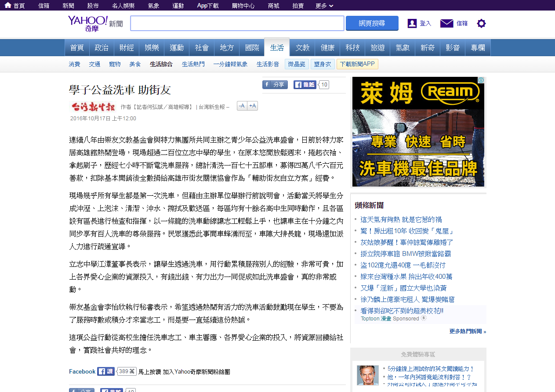Open the Reaim 洗車機 advertisement banner

(x=418, y=132)
